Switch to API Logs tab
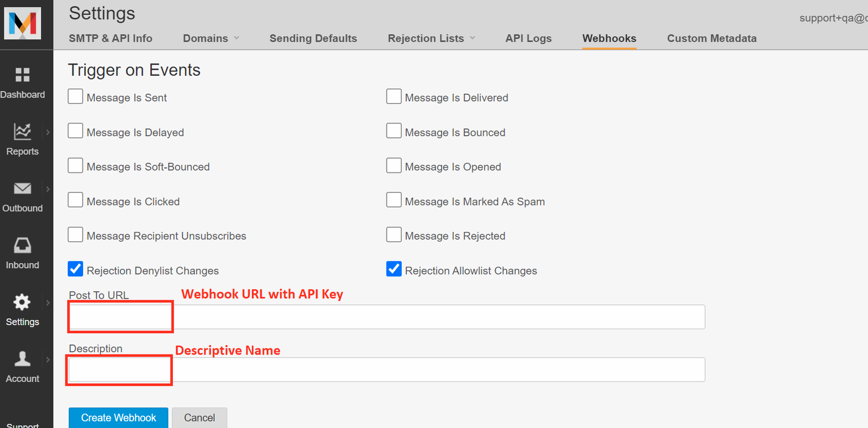 (x=528, y=38)
